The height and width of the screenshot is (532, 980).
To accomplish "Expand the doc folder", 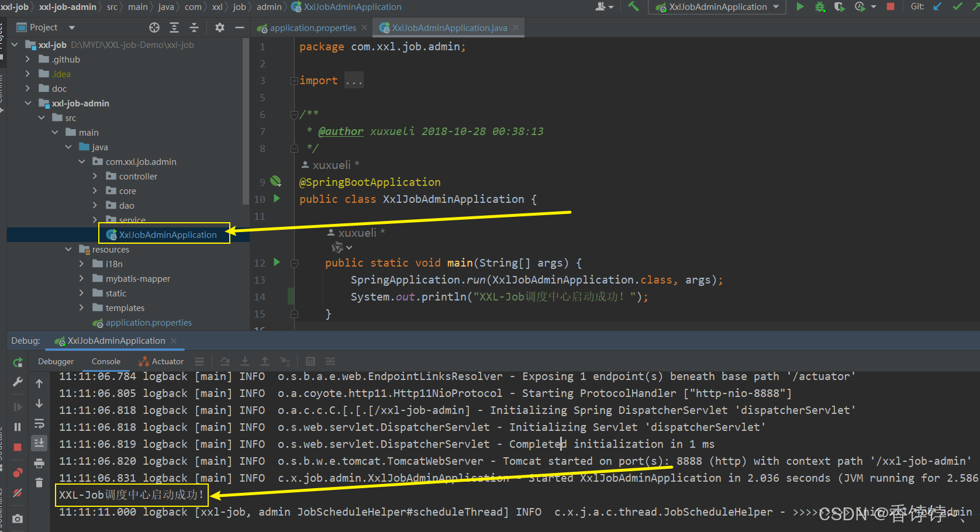I will tap(27, 89).
